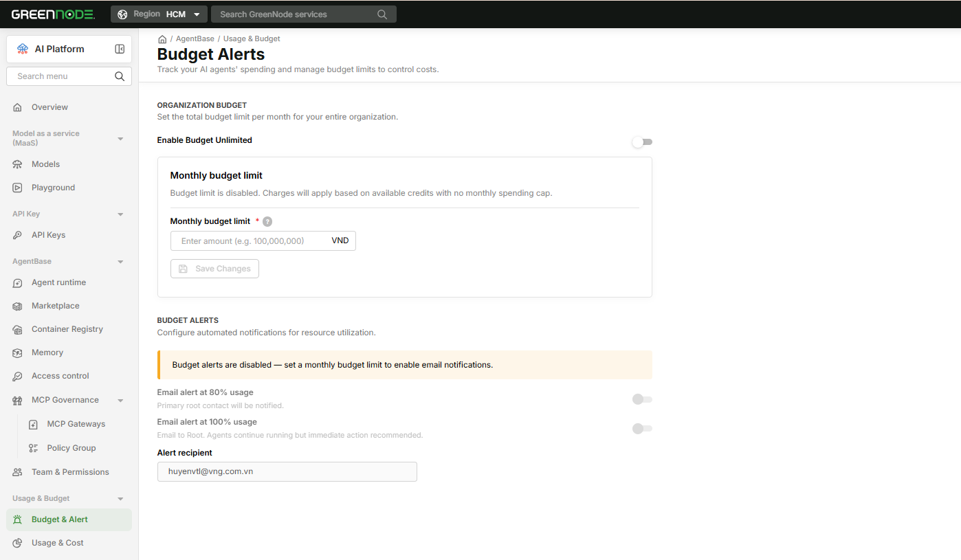Click the MCP Governance icon

pos(18,400)
